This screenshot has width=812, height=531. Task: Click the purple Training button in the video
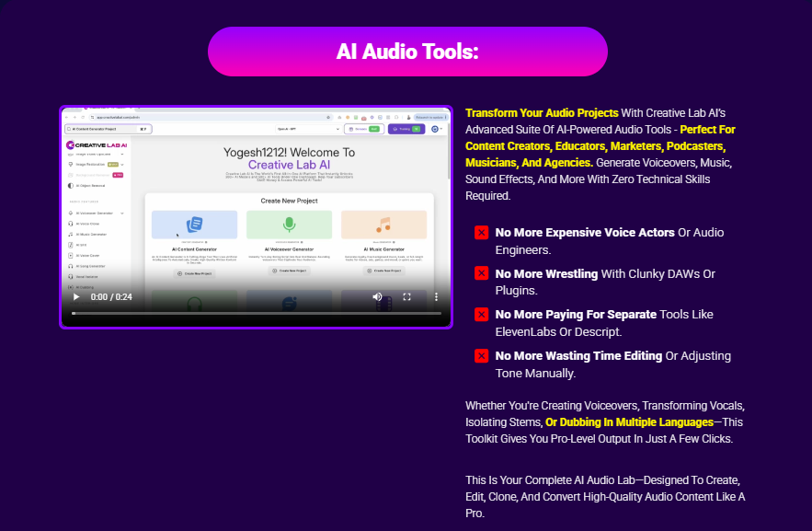click(406, 129)
